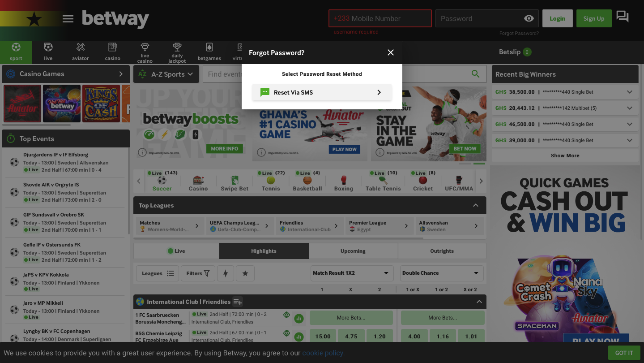
Task: Collapse International Club Friendlies section
Action: [479, 302]
